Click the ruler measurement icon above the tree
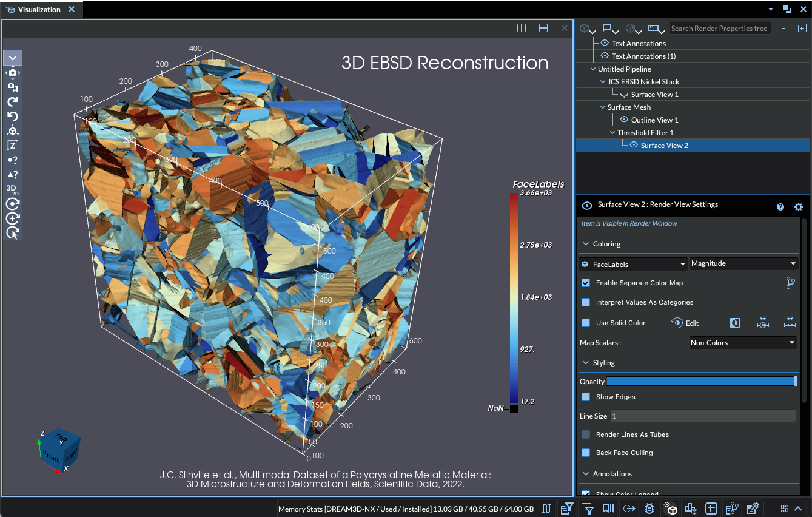 [x=653, y=29]
